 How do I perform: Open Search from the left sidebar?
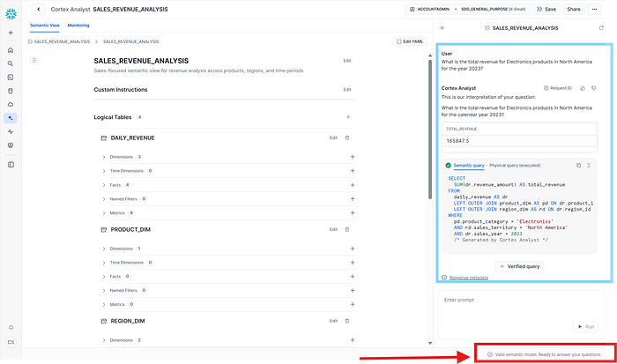tap(11, 63)
